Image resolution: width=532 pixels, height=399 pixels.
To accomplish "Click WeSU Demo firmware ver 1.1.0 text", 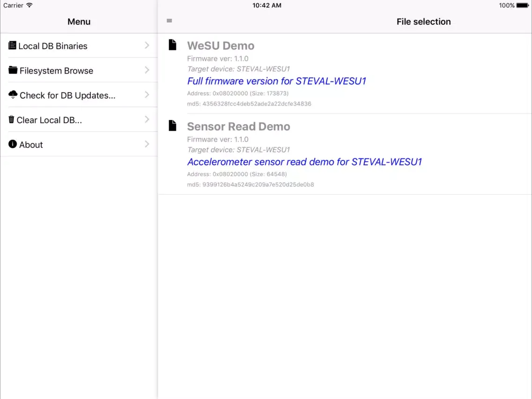I will tap(217, 59).
